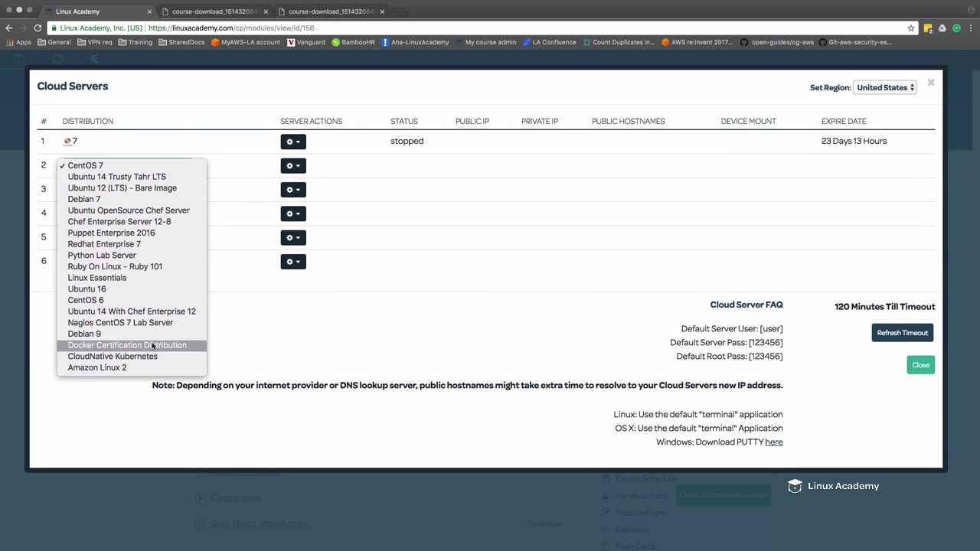Open the Chrome menu (three dots)
This screenshot has height=551, width=980.
[x=971, y=28]
